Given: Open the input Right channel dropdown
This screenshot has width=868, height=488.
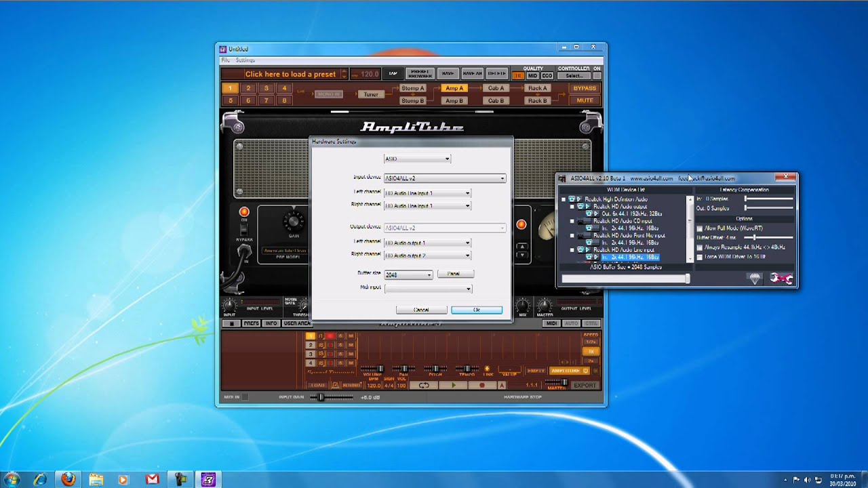Looking at the screenshot, I should click(x=427, y=205).
